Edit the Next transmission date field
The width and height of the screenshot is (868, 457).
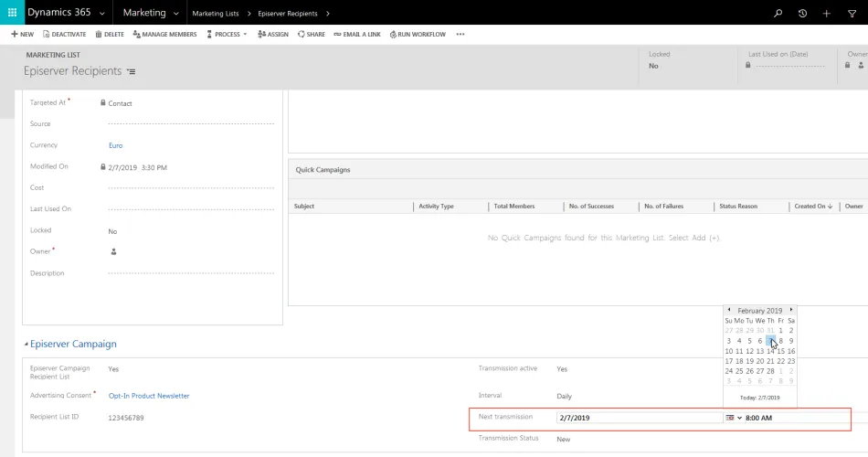(x=640, y=418)
